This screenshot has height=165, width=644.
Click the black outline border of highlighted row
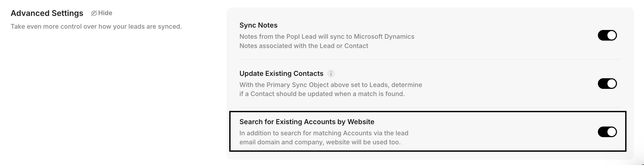click(427, 151)
